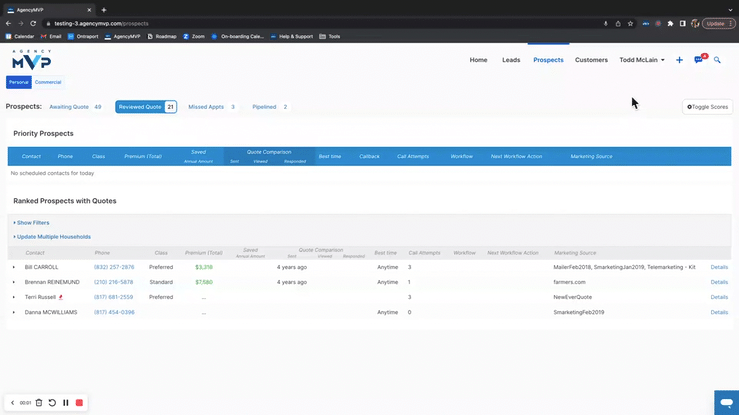The width and height of the screenshot is (739, 415).
Task: Toggle Scores display button
Action: click(x=707, y=106)
